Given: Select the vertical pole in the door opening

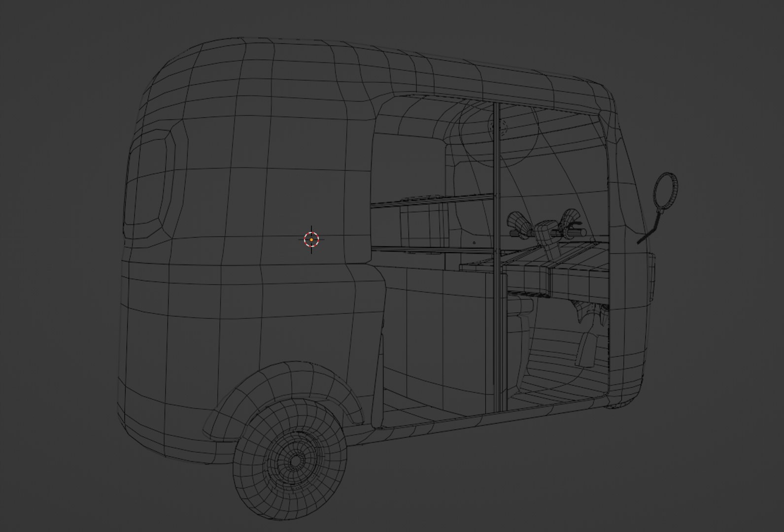Looking at the screenshot, I should (496, 256).
